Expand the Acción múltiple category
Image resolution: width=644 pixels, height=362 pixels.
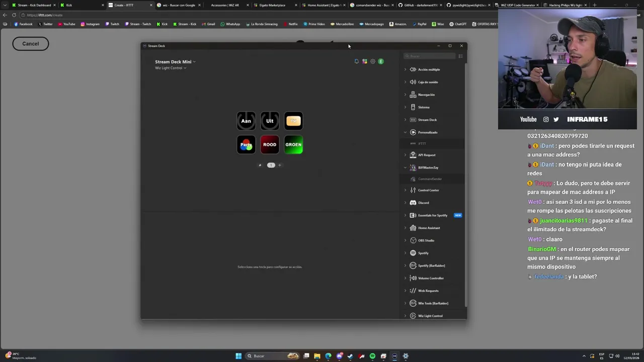[x=406, y=69]
